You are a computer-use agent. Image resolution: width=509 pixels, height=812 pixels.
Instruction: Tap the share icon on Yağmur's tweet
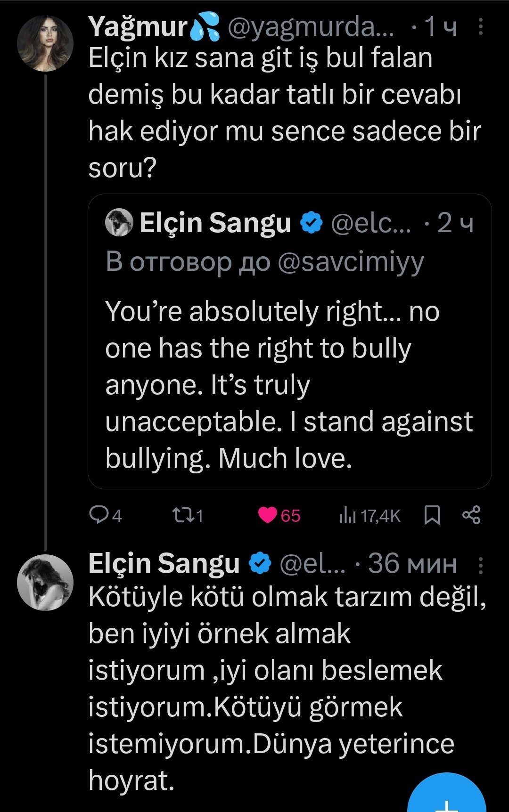pos(471,515)
